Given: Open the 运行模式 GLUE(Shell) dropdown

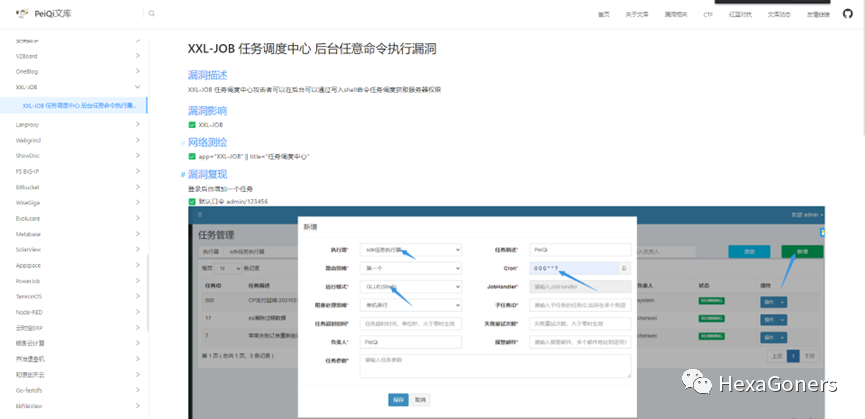Looking at the screenshot, I should point(410,287).
